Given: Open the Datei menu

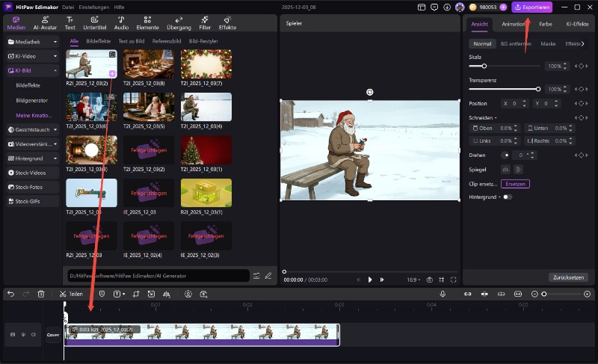Looking at the screenshot, I should pos(68,7).
